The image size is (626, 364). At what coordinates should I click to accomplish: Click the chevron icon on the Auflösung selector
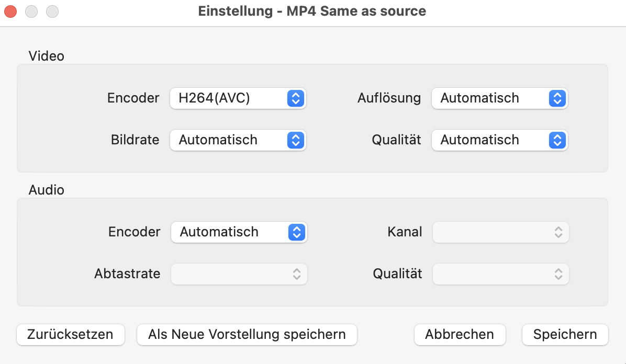point(557,98)
